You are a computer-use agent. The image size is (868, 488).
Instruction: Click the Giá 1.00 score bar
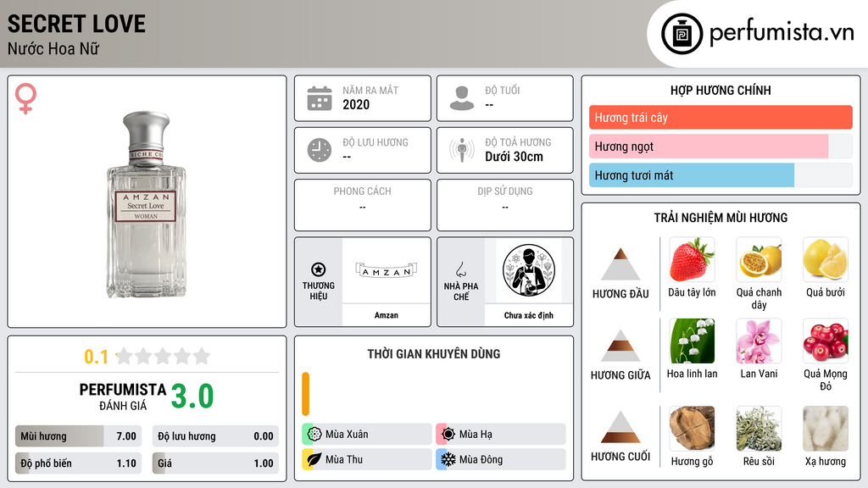click(215, 463)
